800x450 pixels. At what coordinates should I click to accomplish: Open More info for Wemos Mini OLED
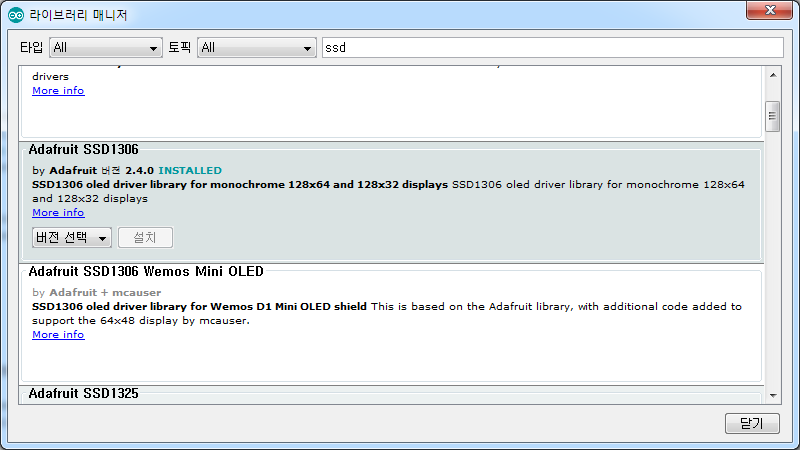(58, 335)
